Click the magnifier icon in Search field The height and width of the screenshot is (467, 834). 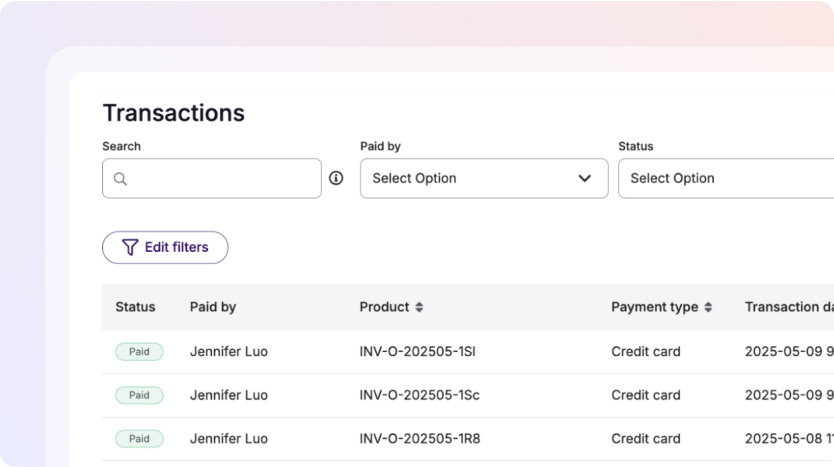point(120,179)
